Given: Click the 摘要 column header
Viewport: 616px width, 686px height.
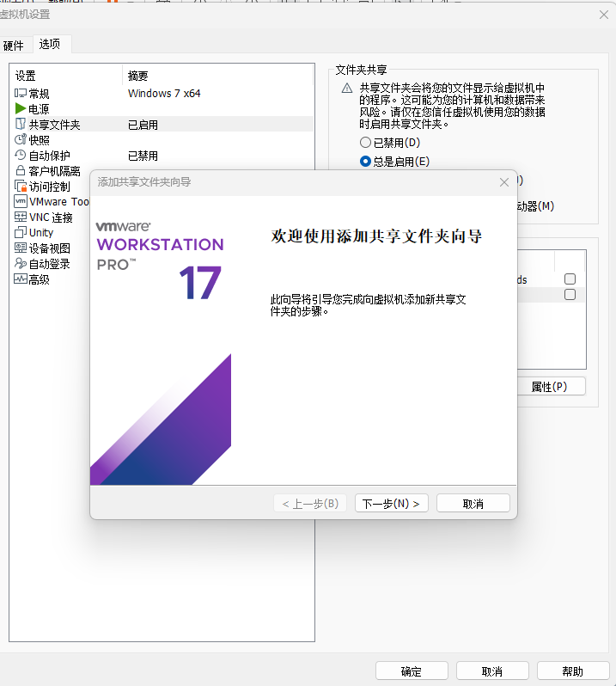Looking at the screenshot, I should pos(217,76).
